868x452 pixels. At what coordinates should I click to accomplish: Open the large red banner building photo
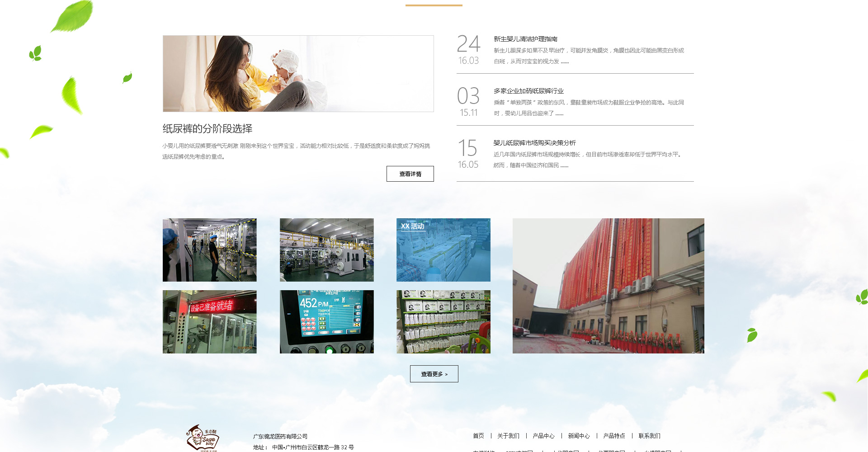[x=608, y=286]
